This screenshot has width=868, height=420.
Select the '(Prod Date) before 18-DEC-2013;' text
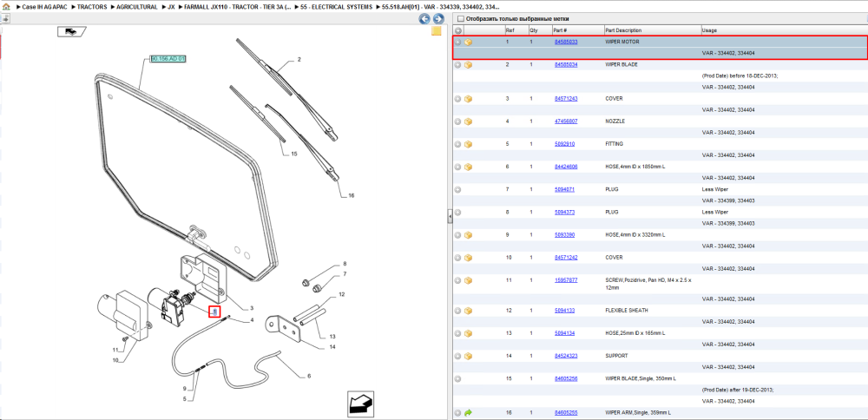(x=740, y=76)
